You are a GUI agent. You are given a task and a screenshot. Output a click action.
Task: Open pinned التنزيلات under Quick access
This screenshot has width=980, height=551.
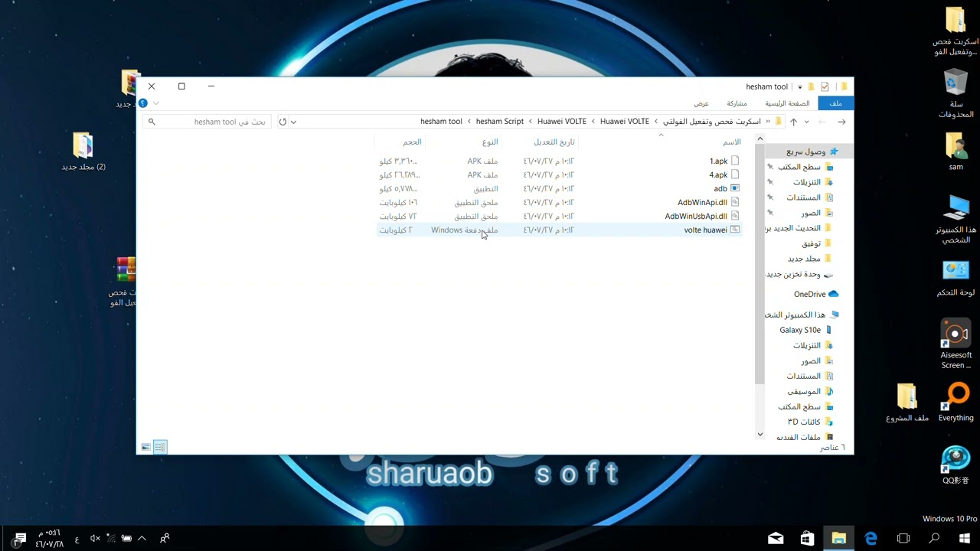[x=812, y=182]
